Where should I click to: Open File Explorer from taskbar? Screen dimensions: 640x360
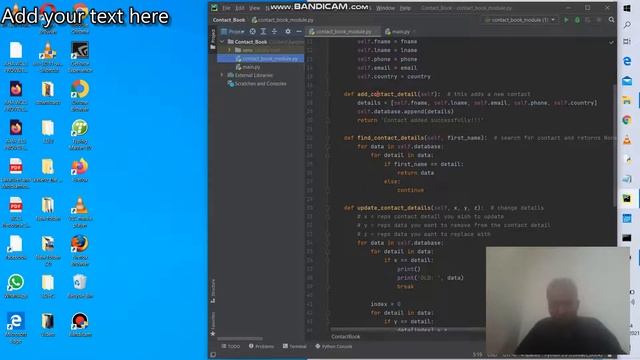click(x=627, y=100)
